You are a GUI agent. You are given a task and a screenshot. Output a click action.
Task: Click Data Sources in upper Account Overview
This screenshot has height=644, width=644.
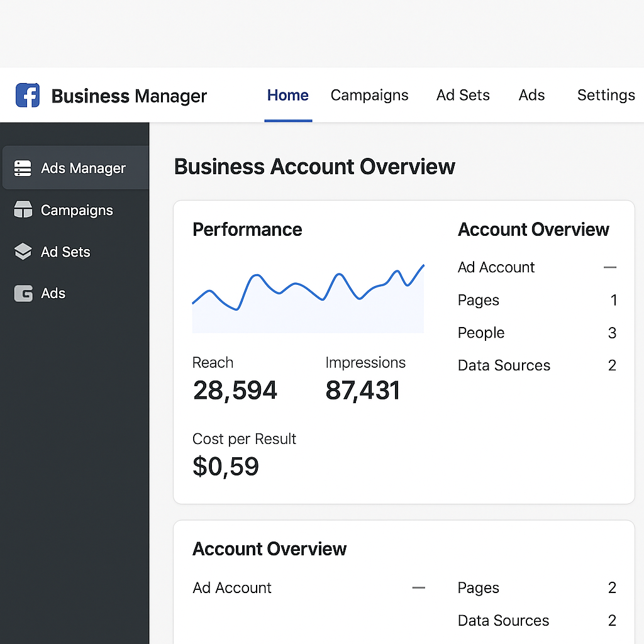click(504, 365)
